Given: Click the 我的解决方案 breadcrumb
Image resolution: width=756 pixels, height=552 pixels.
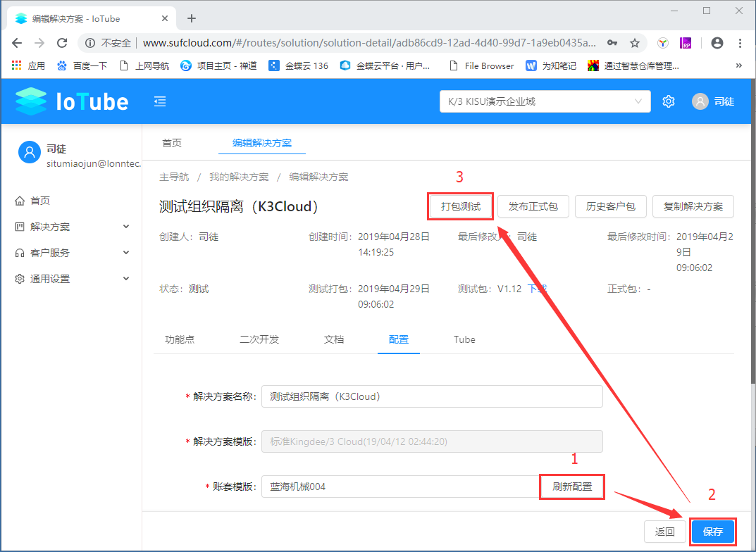Looking at the screenshot, I should (239, 177).
